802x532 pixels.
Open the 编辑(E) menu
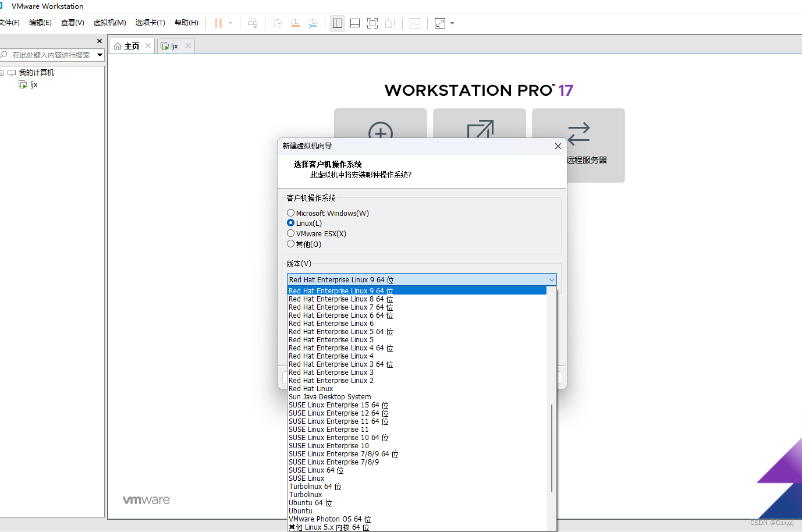[x=40, y=23]
